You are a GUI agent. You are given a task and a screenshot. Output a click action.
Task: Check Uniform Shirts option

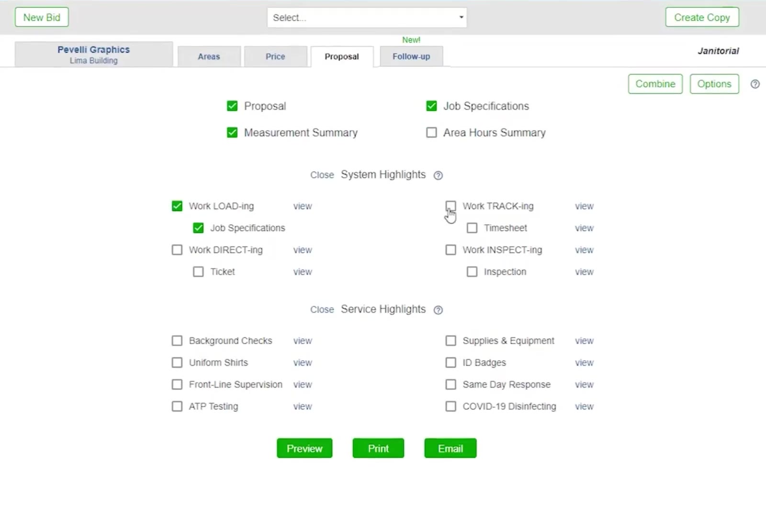coord(177,363)
